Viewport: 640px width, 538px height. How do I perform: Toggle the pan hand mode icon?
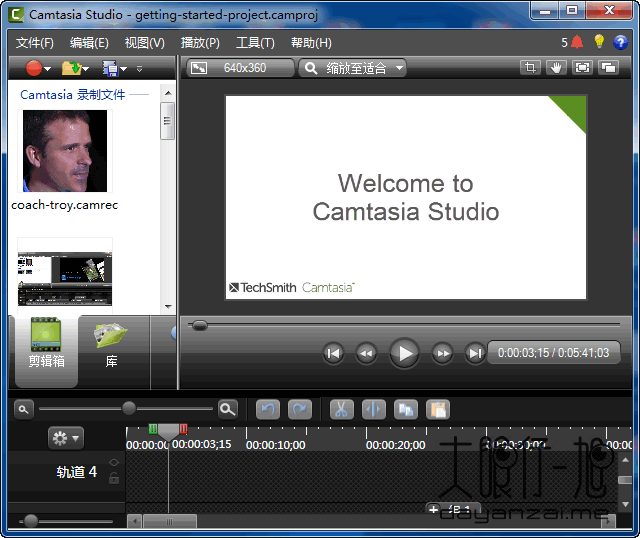coord(556,67)
